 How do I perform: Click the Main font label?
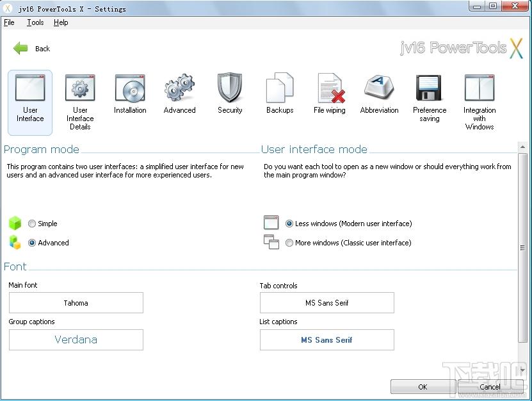pyautogui.click(x=23, y=285)
